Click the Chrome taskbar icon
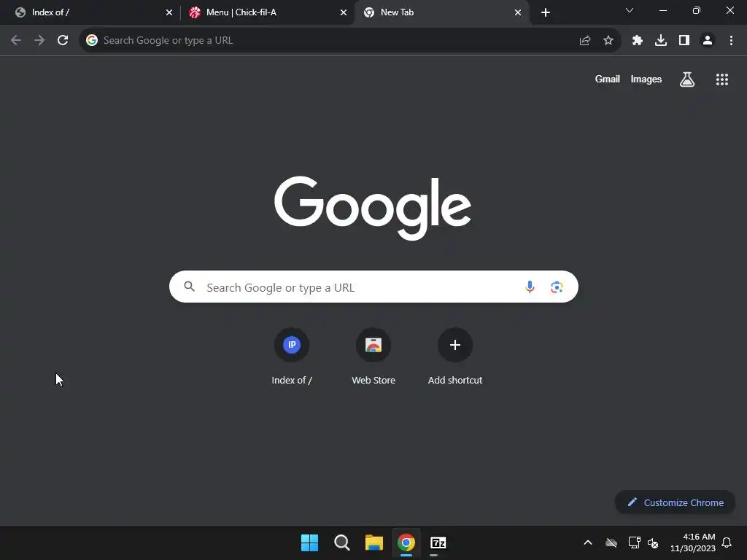Viewport: 747px width, 560px height. click(x=406, y=542)
